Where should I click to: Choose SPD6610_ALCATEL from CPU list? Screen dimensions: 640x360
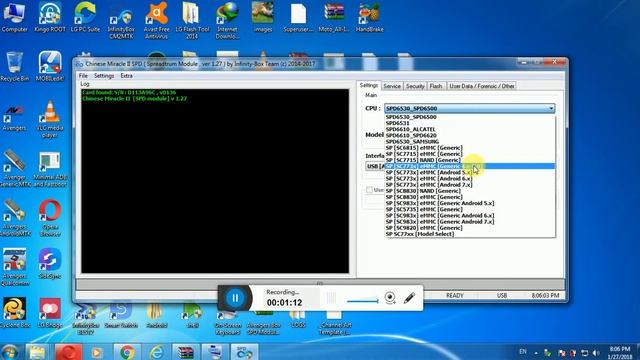click(x=469, y=129)
